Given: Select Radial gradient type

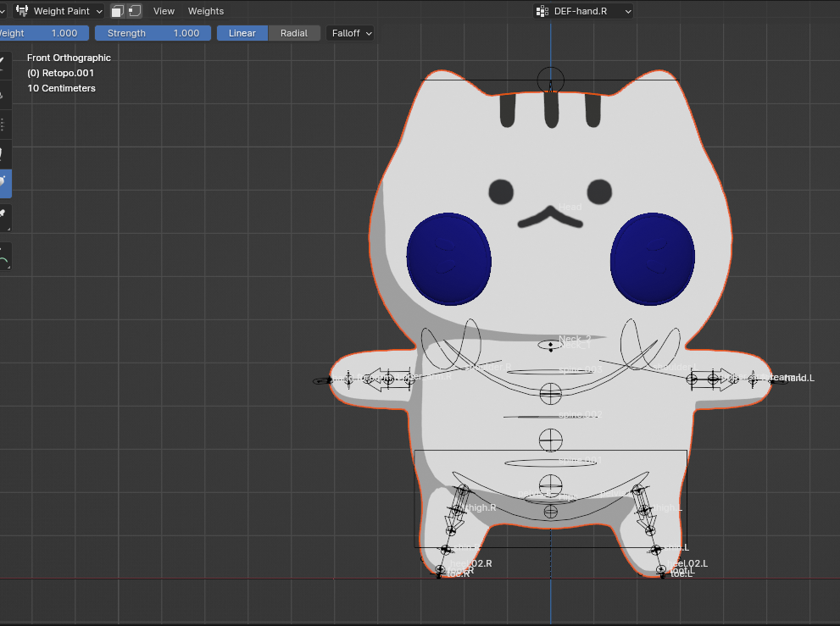Looking at the screenshot, I should [x=294, y=33].
